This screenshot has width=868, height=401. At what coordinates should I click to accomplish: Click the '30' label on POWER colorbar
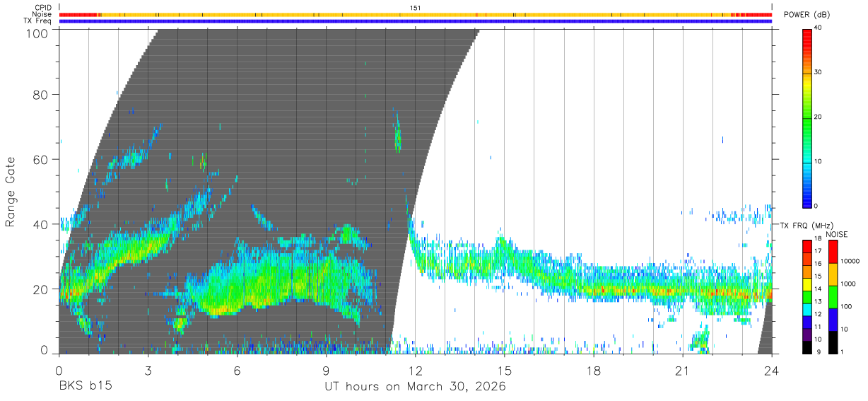(819, 72)
